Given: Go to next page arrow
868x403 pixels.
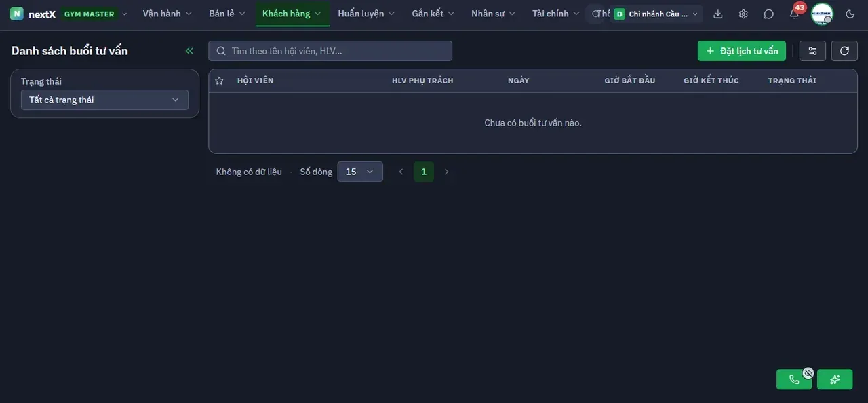Looking at the screenshot, I should click(446, 172).
